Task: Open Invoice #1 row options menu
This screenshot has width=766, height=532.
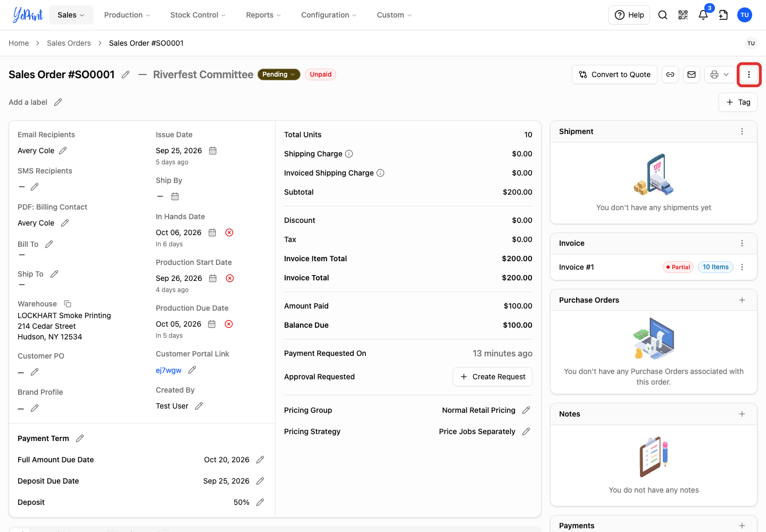Action: click(742, 267)
